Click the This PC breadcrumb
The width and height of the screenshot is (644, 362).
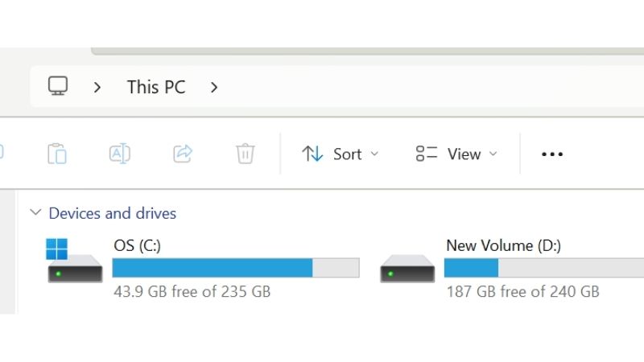pyautogui.click(x=156, y=87)
